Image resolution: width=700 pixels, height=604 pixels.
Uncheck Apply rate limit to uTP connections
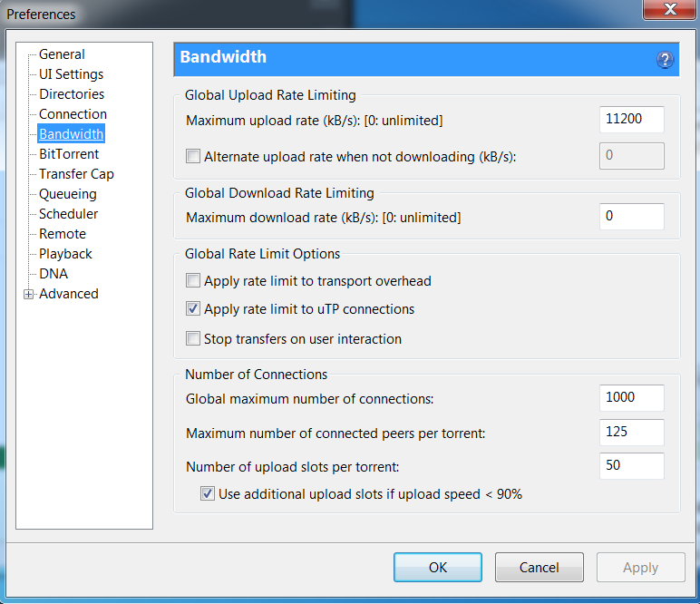coord(193,309)
